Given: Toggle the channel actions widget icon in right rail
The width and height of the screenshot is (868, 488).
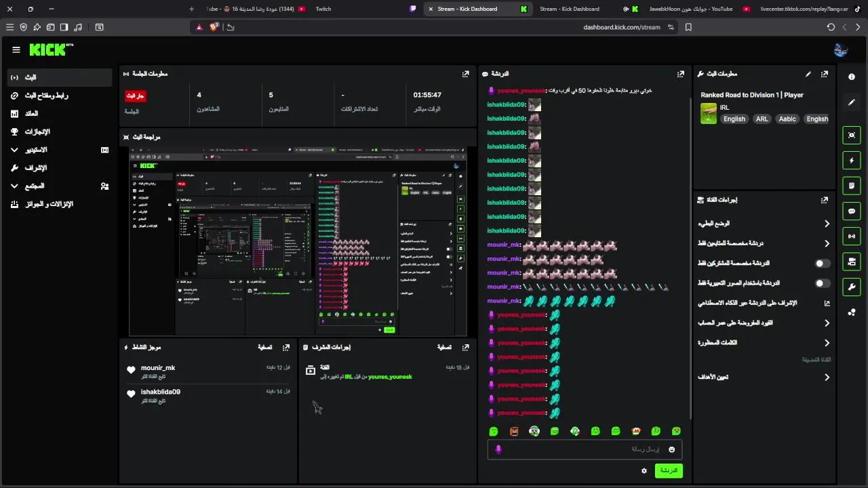Looking at the screenshot, I should click(x=852, y=261).
